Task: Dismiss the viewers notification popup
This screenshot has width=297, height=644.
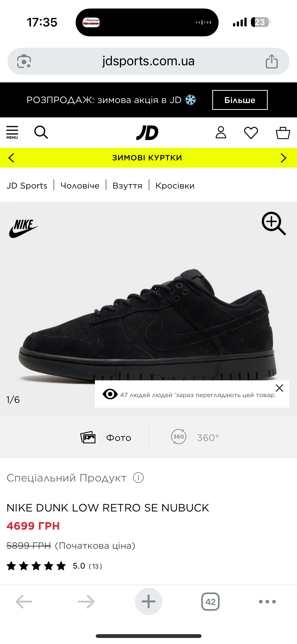Action: (x=279, y=388)
